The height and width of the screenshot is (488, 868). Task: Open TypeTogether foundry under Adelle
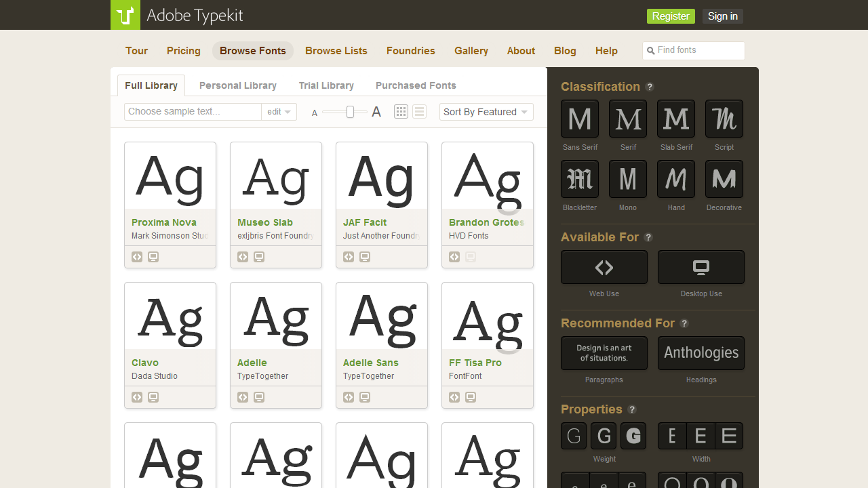tap(263, 376)
